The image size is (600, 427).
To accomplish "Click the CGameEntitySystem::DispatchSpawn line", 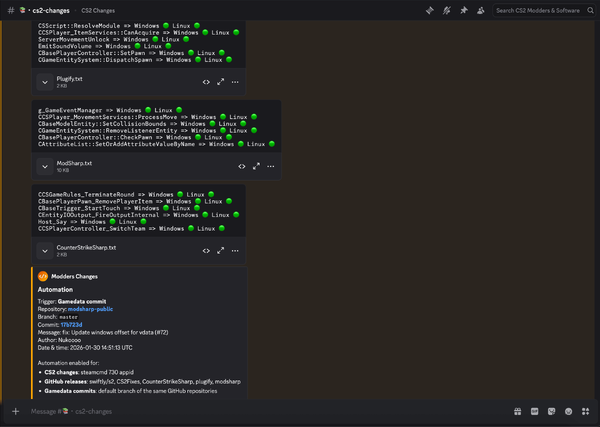I will point(135,60).
